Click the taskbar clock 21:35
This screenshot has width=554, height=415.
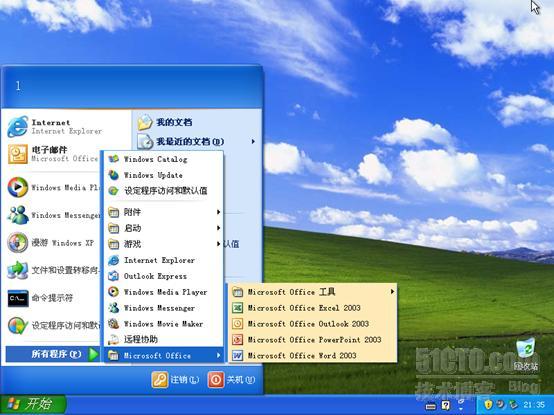point(534,405)
